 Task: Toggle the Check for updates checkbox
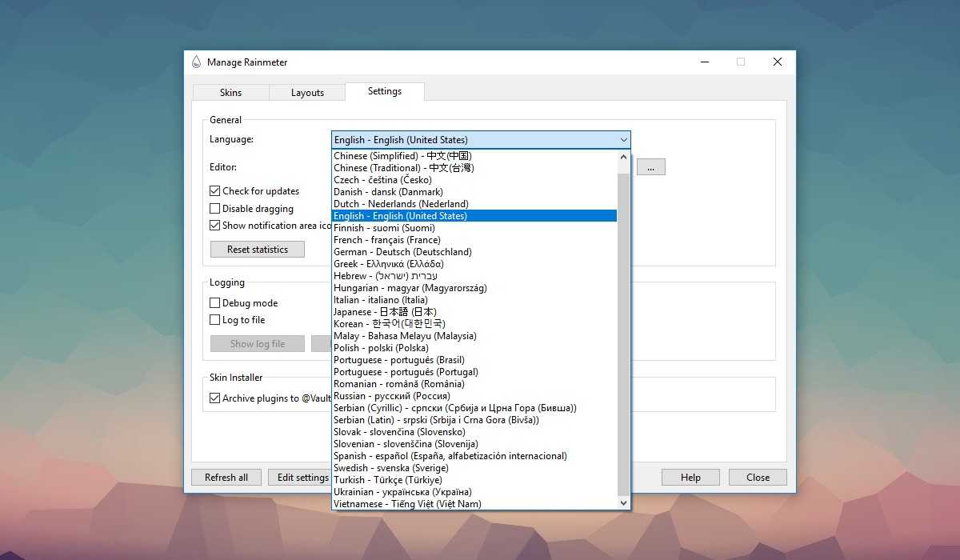tap(215, 191)
